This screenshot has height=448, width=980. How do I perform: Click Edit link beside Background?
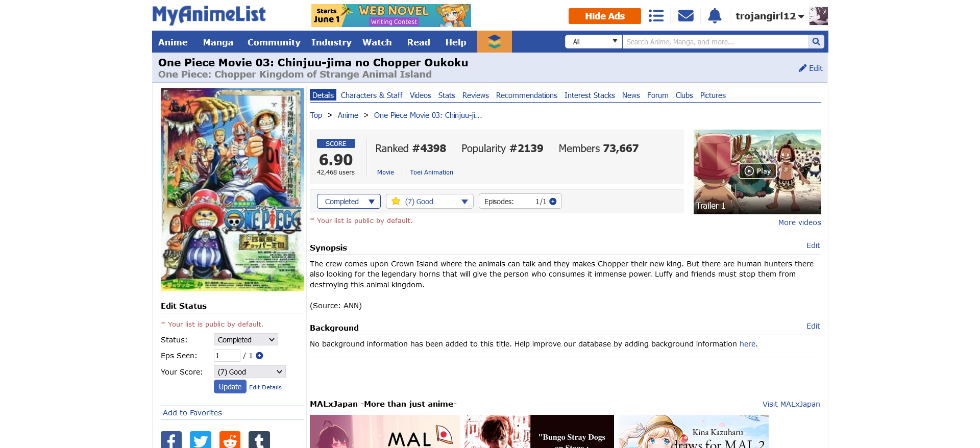(813, 326)
